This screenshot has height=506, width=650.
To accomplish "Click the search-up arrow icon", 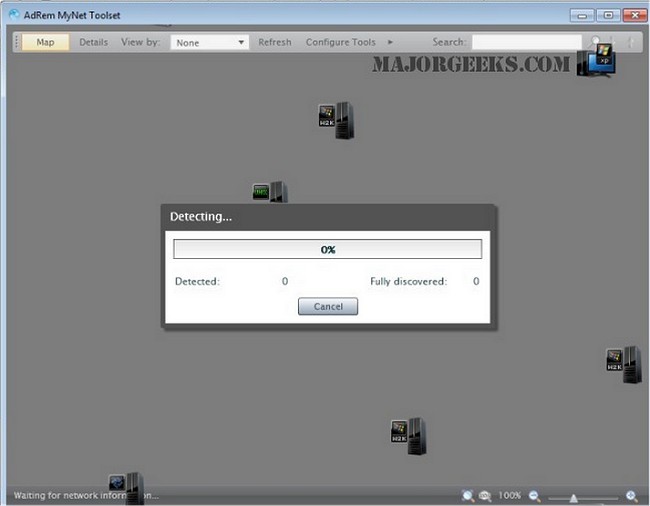I will [x=630, y=42].
